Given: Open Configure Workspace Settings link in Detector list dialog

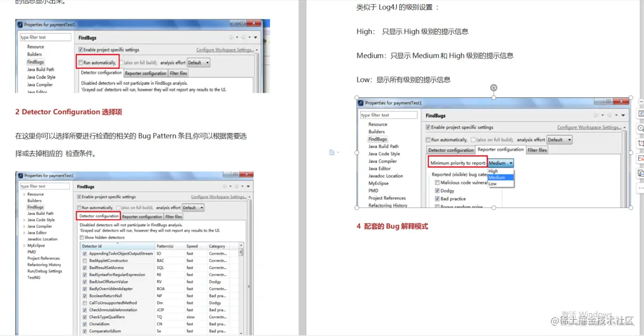Looking at the screenshot, I should pos(218,197).
